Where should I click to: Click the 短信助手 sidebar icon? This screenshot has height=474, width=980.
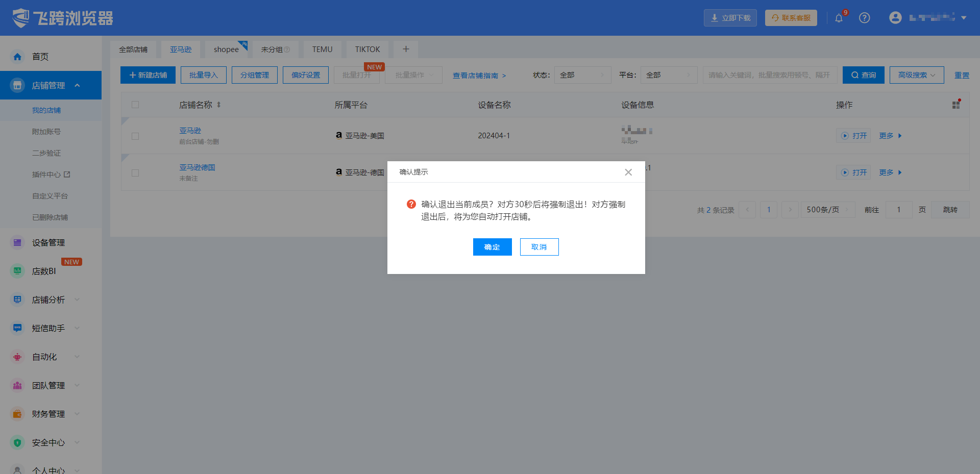(17, 328)
